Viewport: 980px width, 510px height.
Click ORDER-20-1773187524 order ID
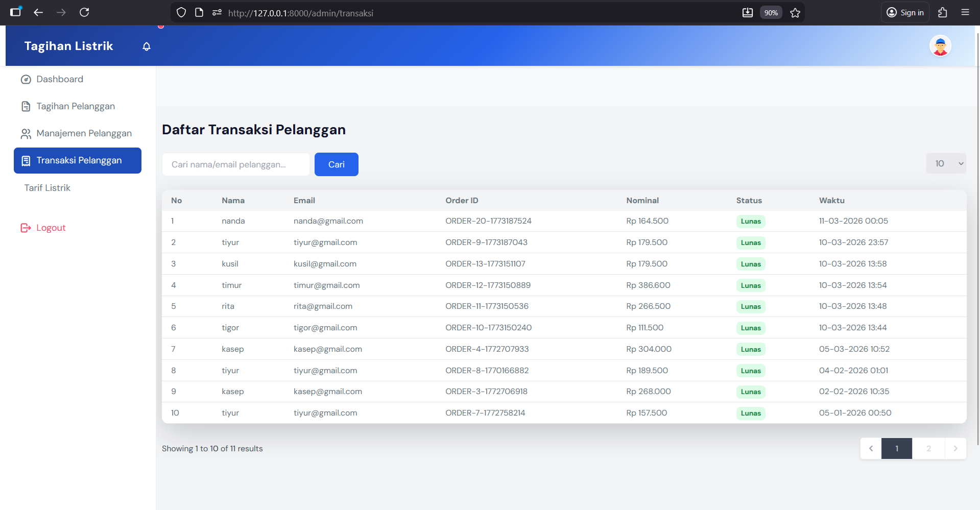[x=488, y=221]
